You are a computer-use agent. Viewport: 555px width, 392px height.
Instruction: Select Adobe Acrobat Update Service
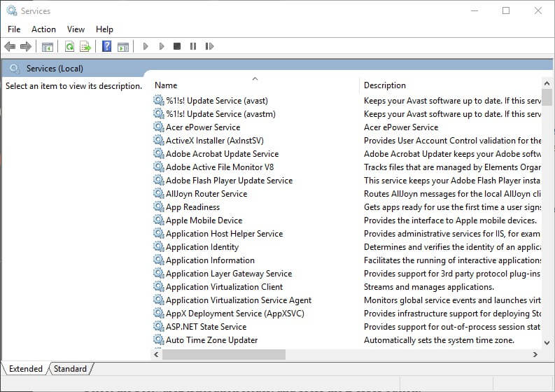pos(223,154)
